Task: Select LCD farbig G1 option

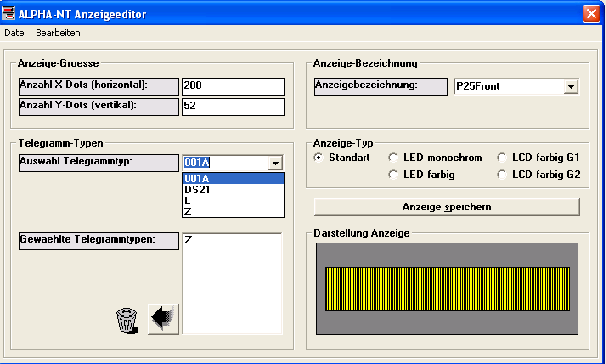Action: pos(502,158)
